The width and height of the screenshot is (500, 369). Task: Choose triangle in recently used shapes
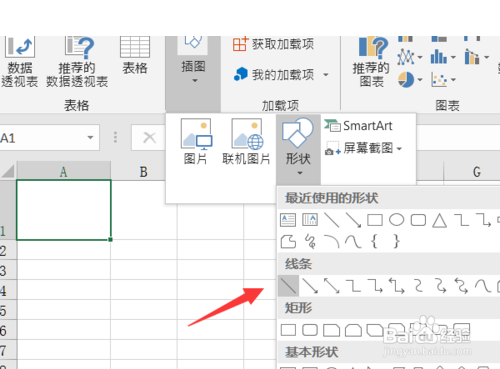pos(440,220)
